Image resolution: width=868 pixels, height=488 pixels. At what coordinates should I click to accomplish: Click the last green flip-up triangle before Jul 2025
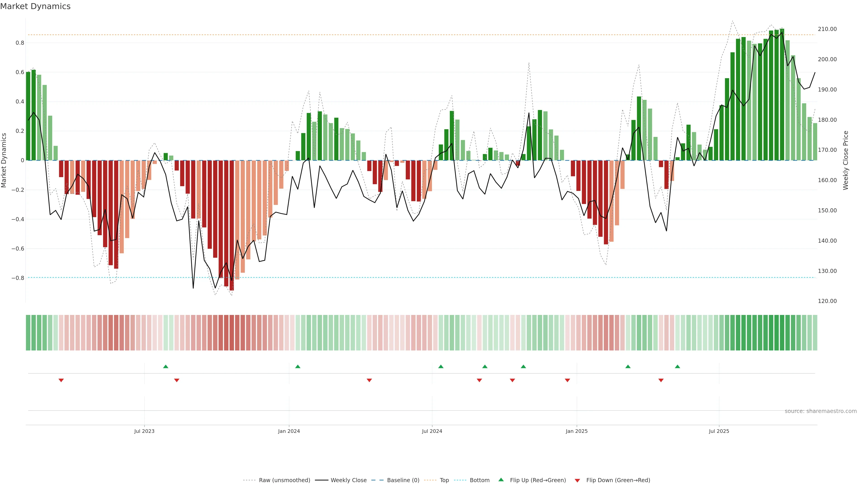click(x=677, y=366)
